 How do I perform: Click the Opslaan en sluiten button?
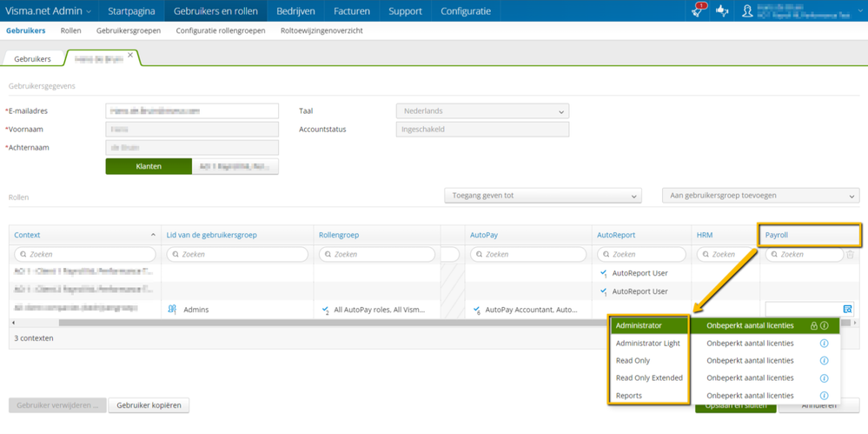(736, 406)
